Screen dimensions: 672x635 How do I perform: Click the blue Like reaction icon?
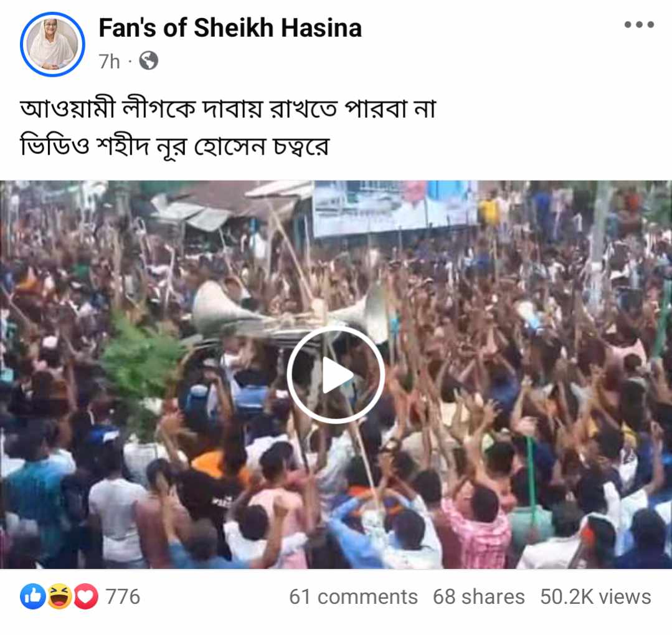[33, 596]
